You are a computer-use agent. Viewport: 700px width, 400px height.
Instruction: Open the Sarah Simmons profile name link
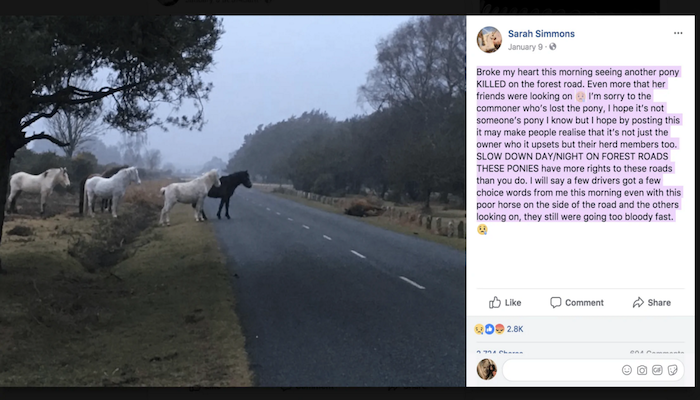[541, 33]
